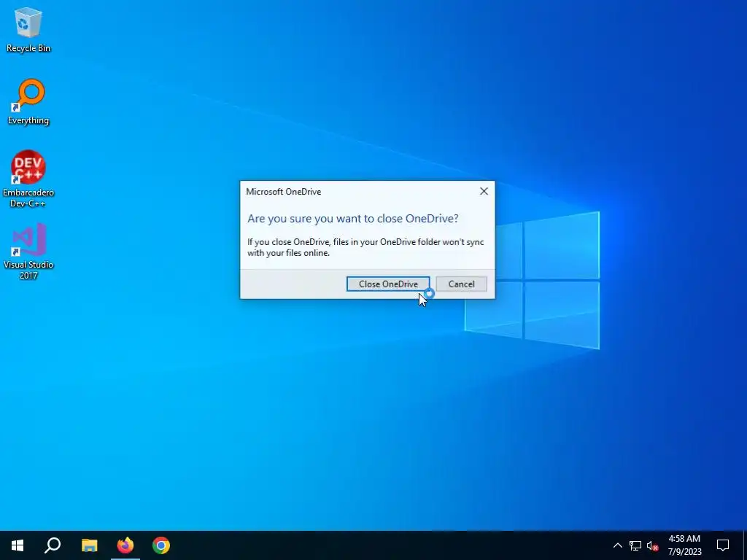Show hidden system tray icons

click(617, 545)
